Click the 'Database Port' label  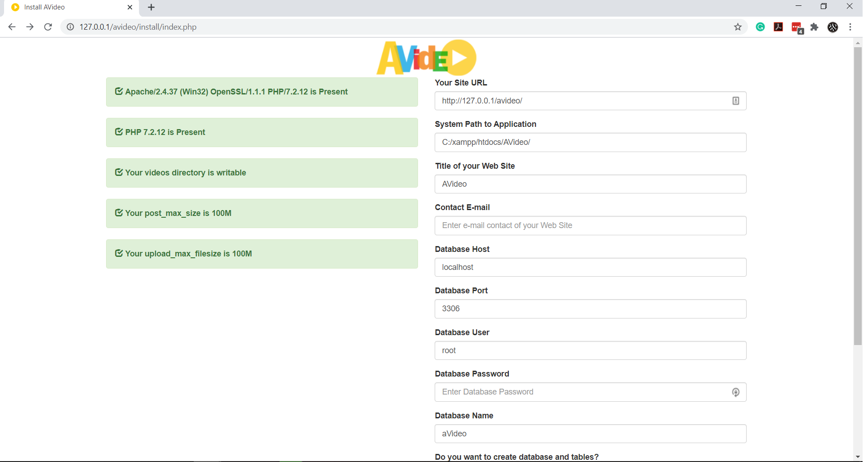pos(461,291)
